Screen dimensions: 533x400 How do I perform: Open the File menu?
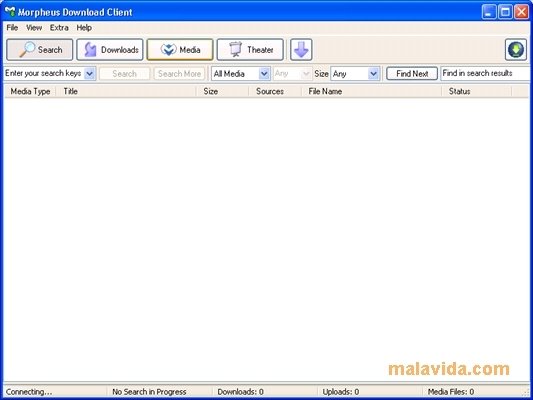click(x=12, y=28)
